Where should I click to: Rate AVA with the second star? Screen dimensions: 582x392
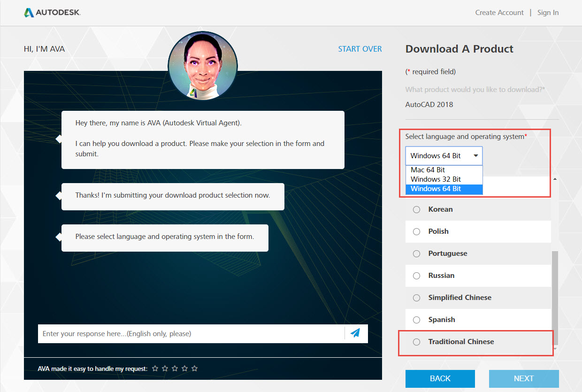(x=165, y=369)
